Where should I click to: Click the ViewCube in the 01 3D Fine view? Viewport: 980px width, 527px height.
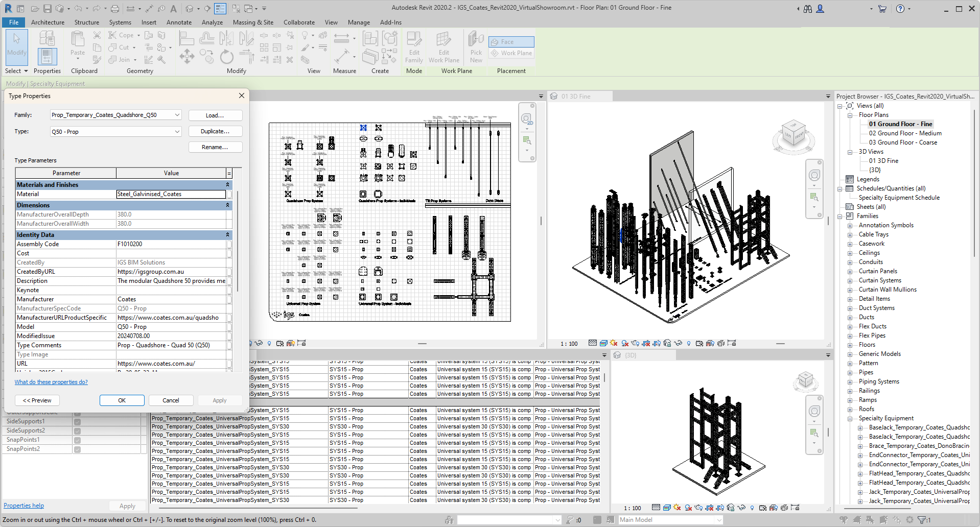tap(794, 134)
